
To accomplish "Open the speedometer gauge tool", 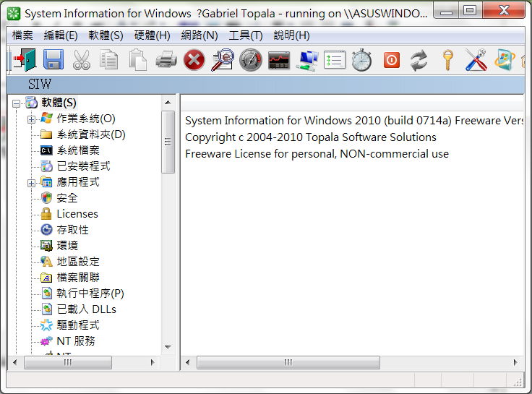I will [250, 60].
